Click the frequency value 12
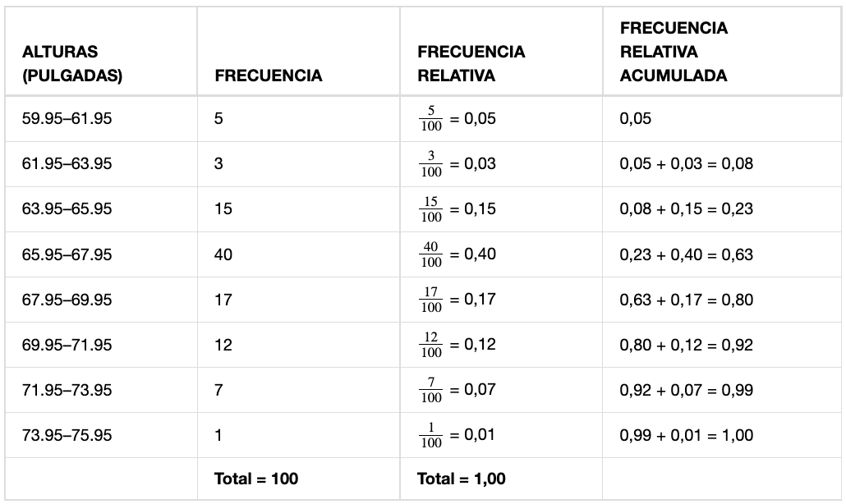Viewport: 846px width, 504px height. pos(223,345)
